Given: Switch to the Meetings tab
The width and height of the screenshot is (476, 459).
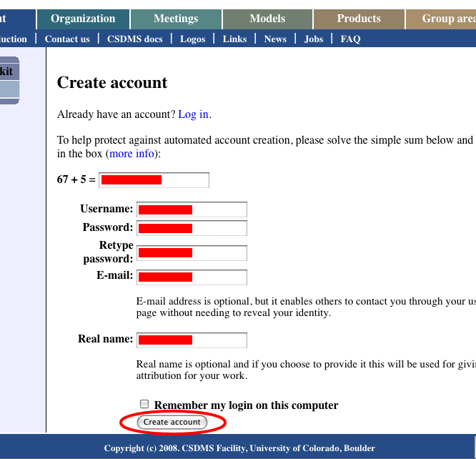Looking at the screenshot, I should [x=176, y=19].
